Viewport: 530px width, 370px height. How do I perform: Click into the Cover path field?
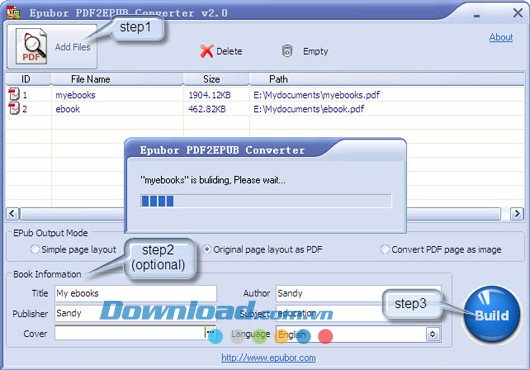(129, 333)
